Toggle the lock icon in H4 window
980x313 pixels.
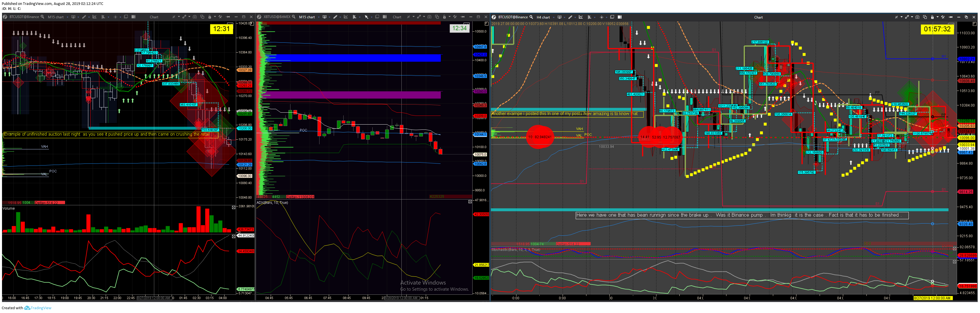[x=932, y=17]
